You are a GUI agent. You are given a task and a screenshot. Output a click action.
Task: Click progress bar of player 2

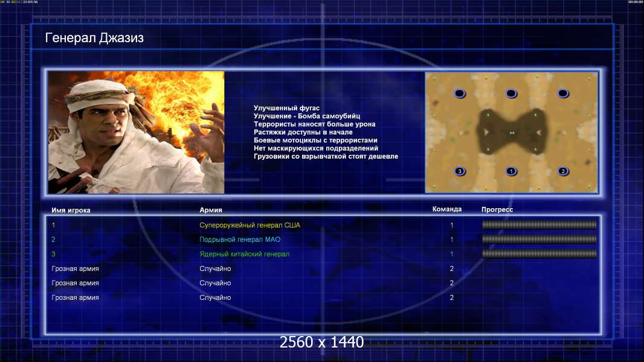(x=539, y=239)
